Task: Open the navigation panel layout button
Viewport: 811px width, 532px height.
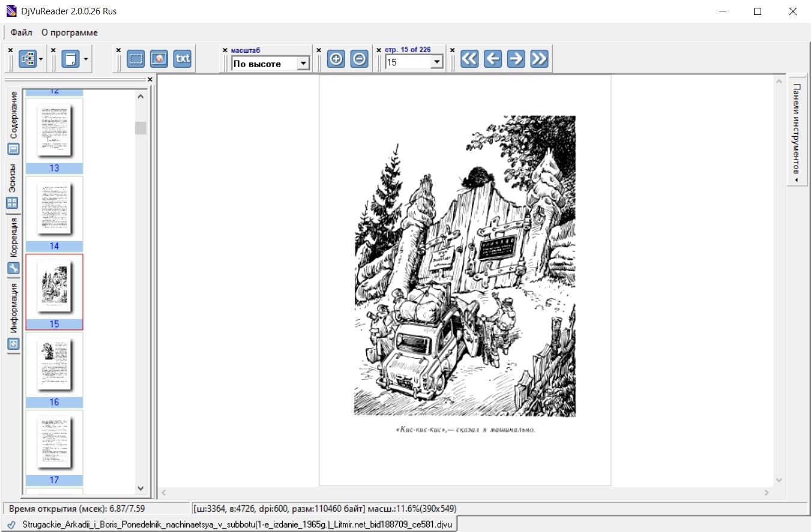Action: click(x=28, y=59)
